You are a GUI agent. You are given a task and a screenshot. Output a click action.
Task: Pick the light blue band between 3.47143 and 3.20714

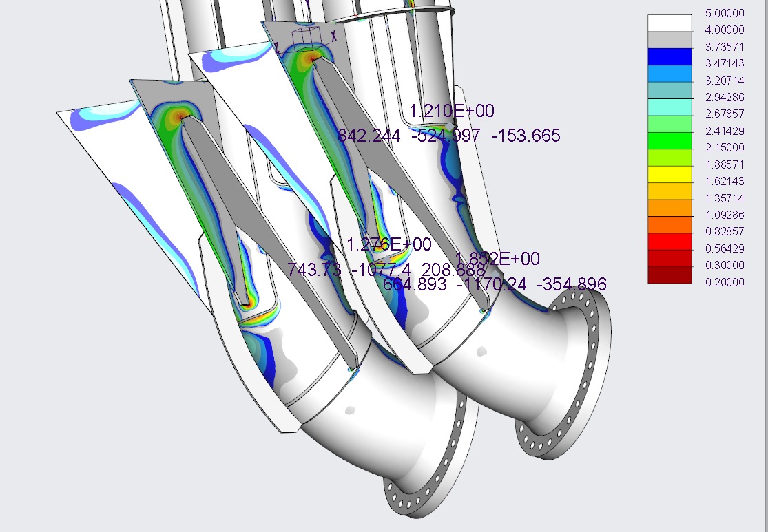(670, 74)
